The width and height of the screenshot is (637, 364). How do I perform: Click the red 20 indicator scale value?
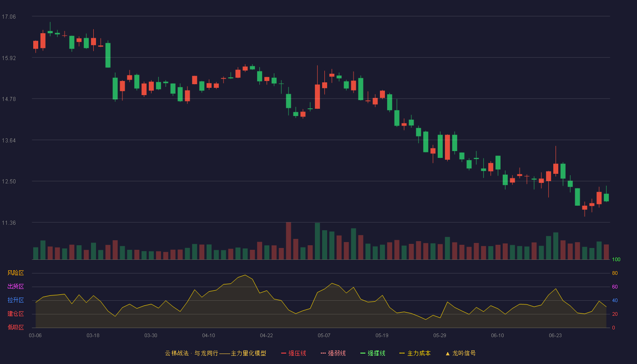615,314
